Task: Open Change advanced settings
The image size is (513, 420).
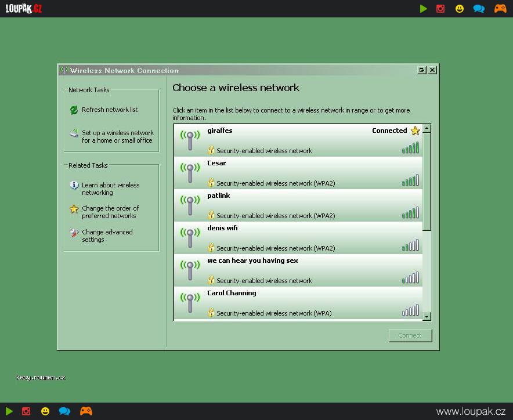Action: point(107,236)
